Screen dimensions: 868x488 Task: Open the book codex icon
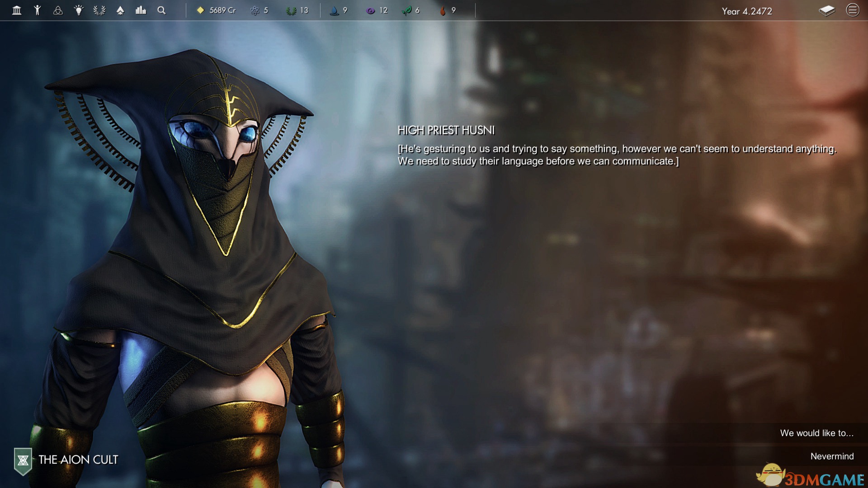tap(827, 10)
